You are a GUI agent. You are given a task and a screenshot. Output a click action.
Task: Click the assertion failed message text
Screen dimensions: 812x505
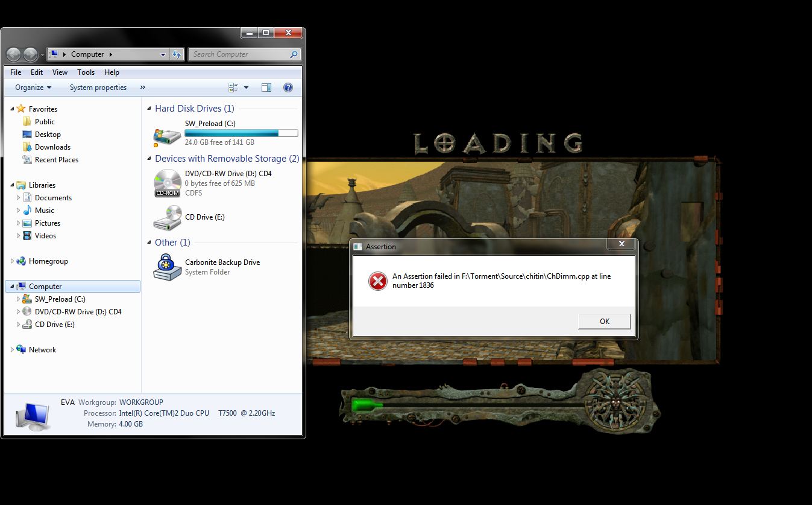pos(502,281)
